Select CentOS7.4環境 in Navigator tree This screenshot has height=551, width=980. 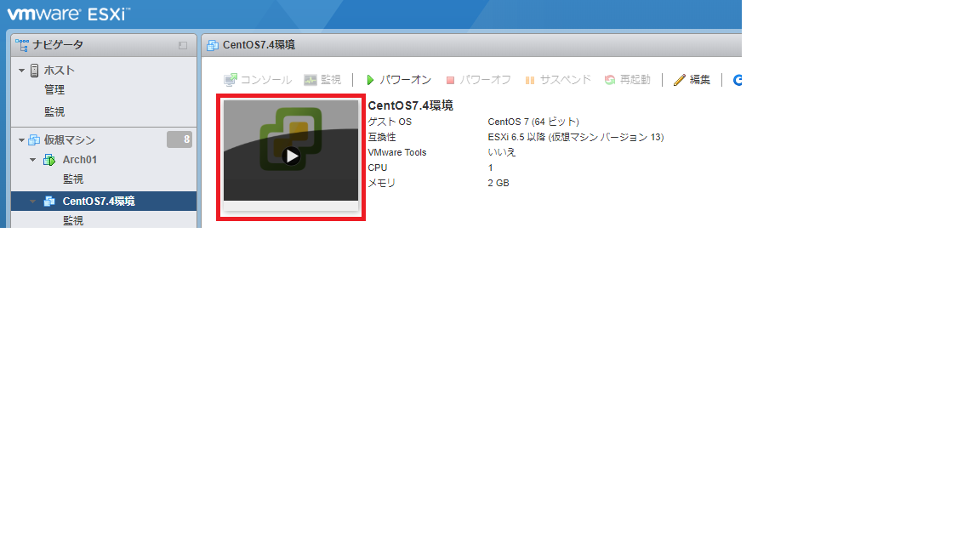99,202
